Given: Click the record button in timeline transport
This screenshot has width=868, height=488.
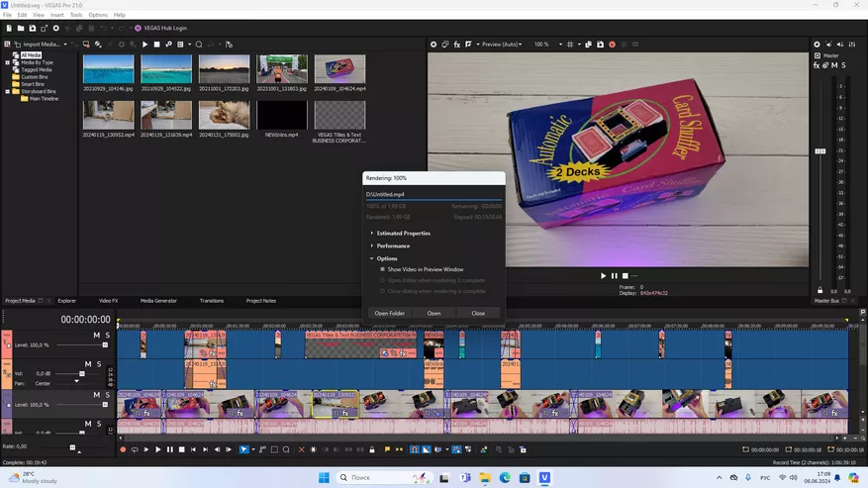Looking at the screenshot, I should (x=123, y=449).
